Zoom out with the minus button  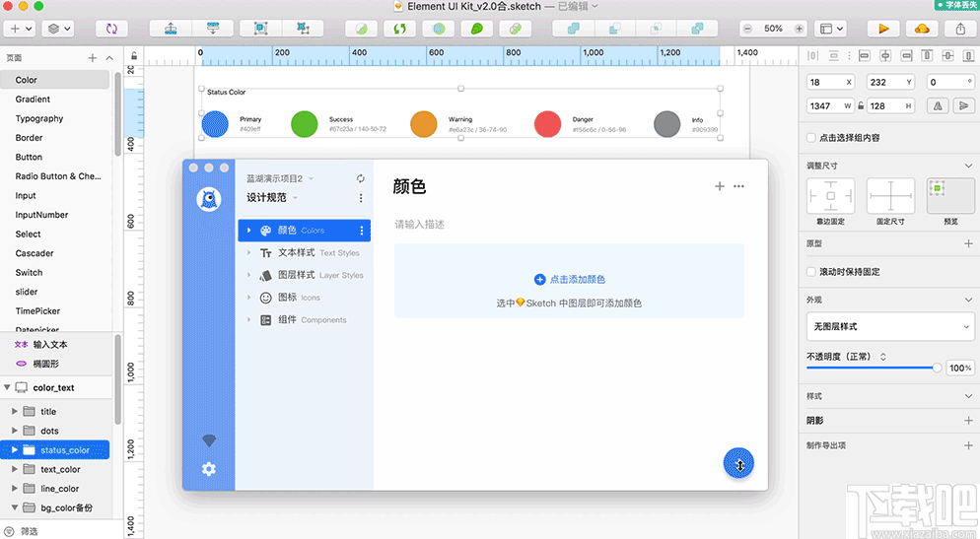point(747,29)
